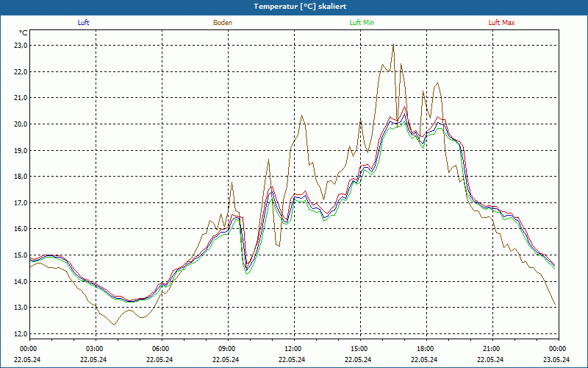Click the blue 'Luft' legend label
The image size is (588, 368).
[83, 23]
